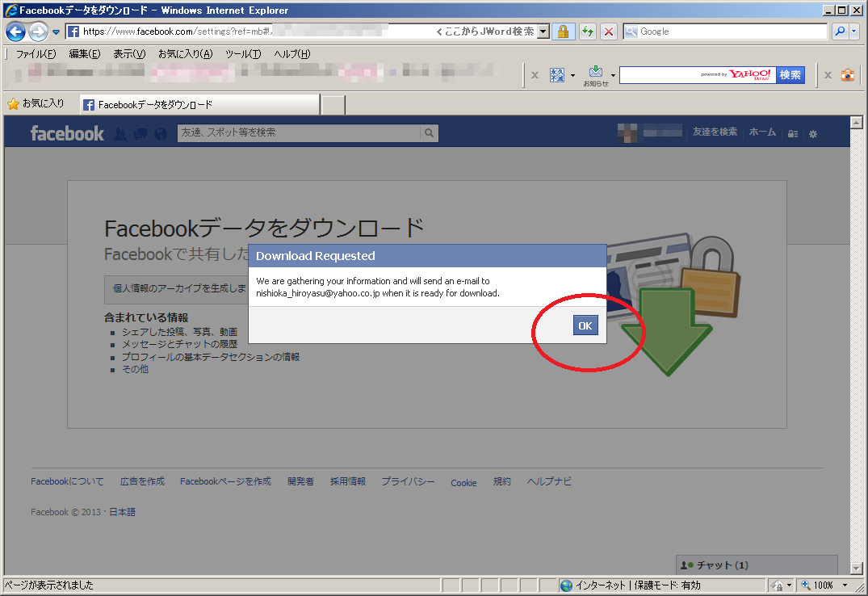The image size is (868, 596).
Task: Click scrollbar down arrow
Action: pos(857,569)
